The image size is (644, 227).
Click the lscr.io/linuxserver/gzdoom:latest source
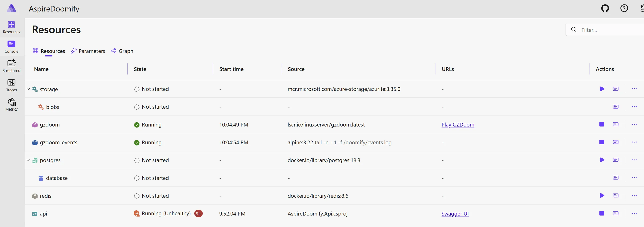(x=326, y=125)
